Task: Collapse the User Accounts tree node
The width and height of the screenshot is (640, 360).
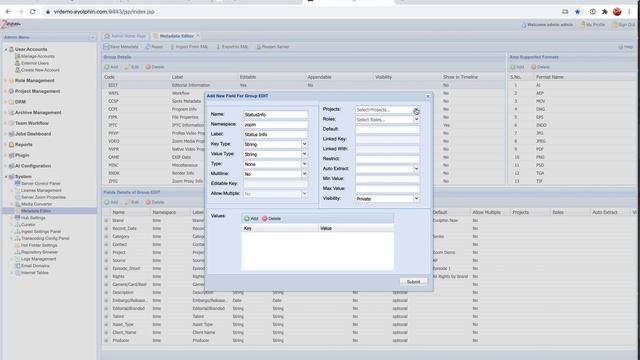Action: click(6, 49)
